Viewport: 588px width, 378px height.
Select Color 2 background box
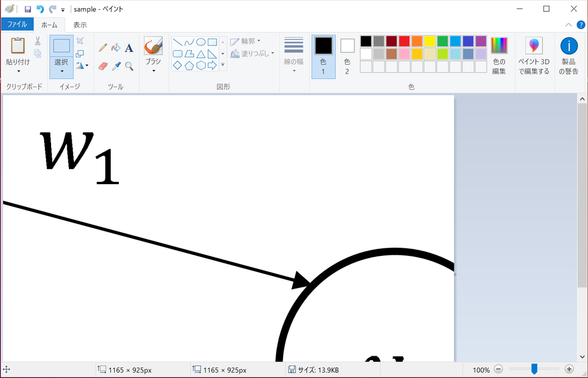point(347,56)
